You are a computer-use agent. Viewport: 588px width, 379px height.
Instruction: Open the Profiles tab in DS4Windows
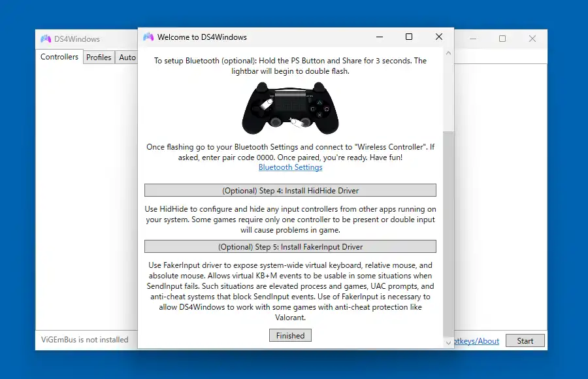click(x=99, y=58)
